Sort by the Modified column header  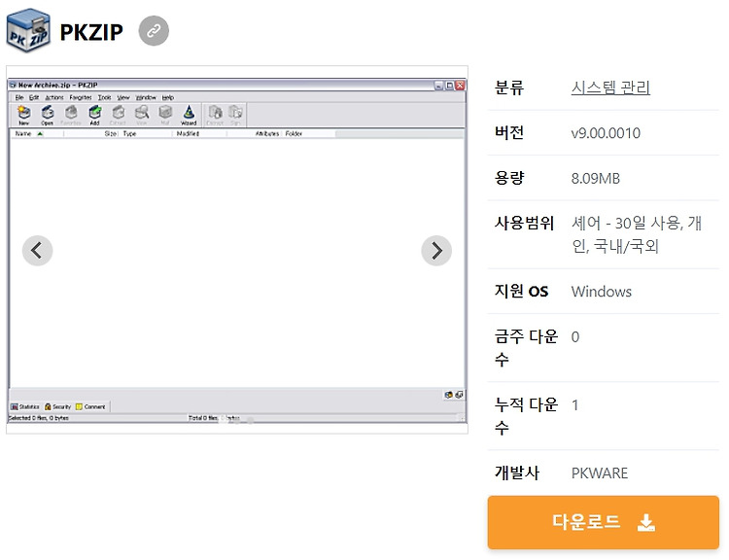click(199, 134)
